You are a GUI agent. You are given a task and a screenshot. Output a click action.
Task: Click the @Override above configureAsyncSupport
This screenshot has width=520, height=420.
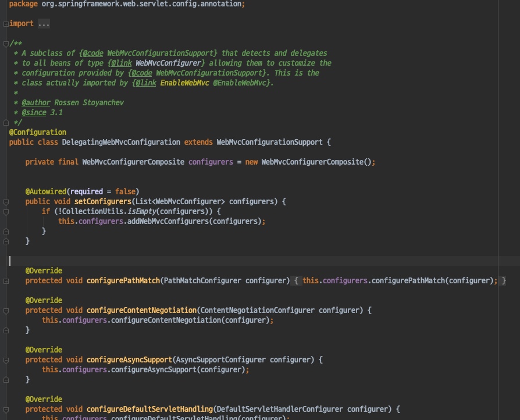[x=44, y=350]
